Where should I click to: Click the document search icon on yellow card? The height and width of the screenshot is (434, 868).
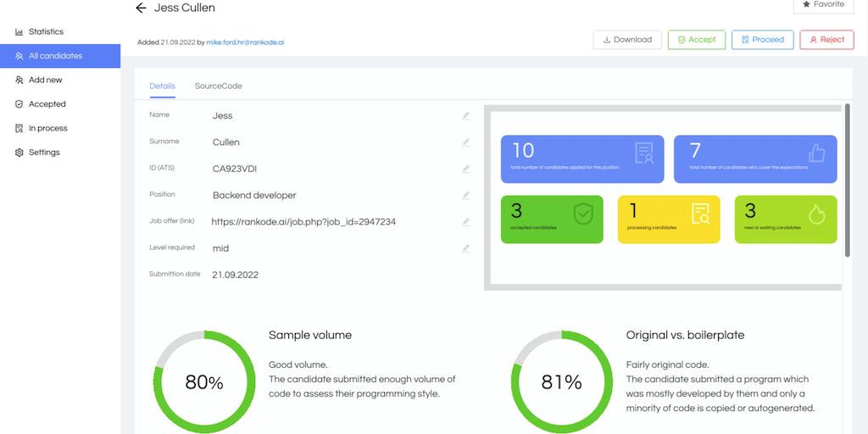(700, 214)
